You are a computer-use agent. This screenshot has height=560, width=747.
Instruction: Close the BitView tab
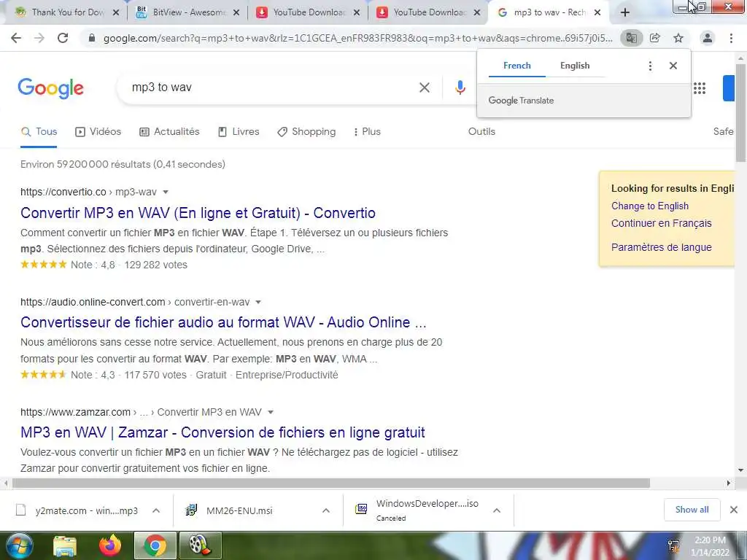coord(236,13)
